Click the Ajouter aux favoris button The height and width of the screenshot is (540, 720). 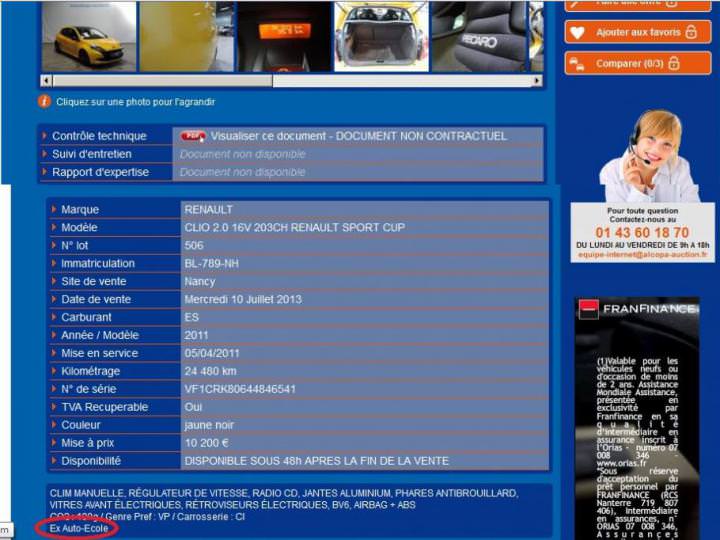pyautogui.click(x=638, y=32)
